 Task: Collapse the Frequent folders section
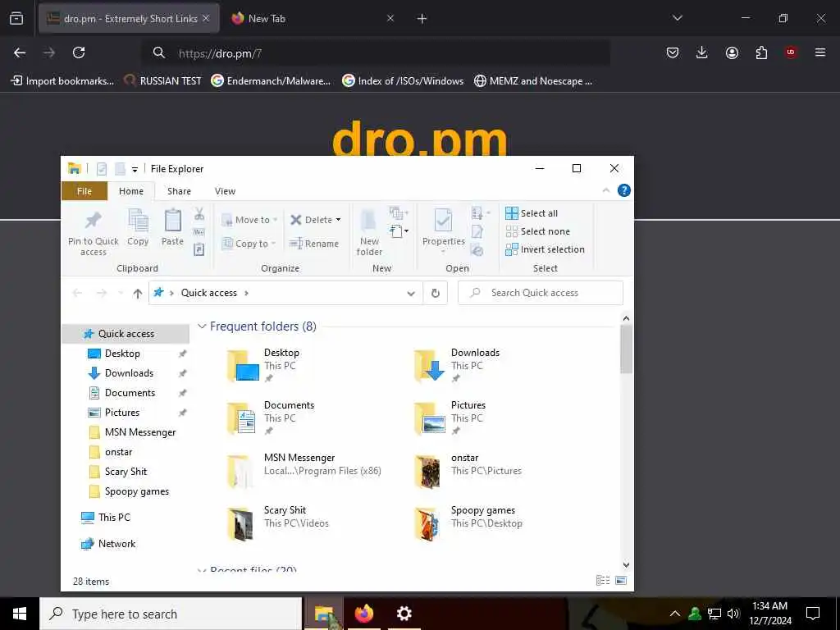(202, 326)
